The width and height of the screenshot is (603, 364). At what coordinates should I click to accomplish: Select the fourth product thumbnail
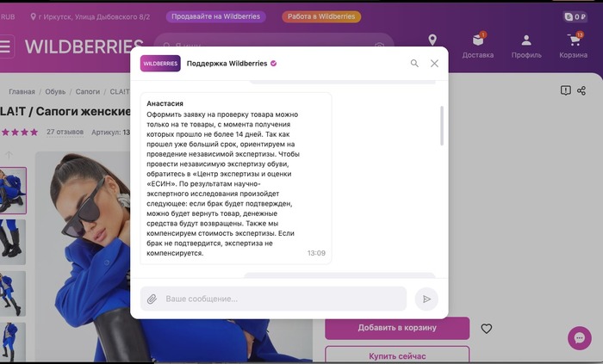[x=13, y=342]
